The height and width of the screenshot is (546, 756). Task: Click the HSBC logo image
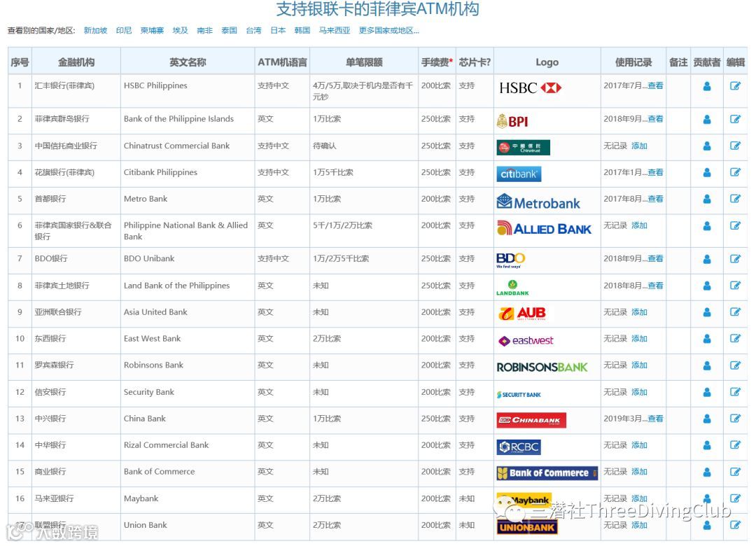tap(531, 87)
